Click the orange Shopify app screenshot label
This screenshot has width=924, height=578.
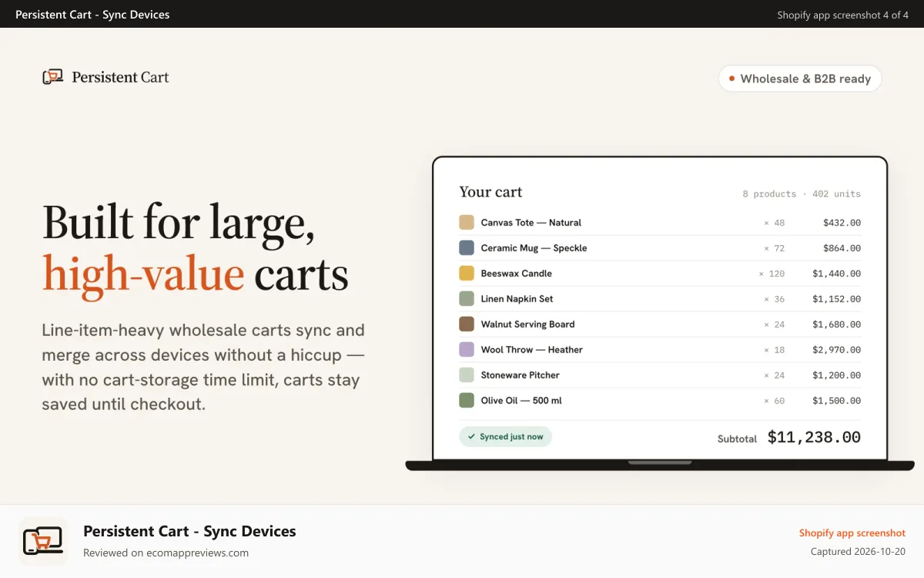(852, 533)
